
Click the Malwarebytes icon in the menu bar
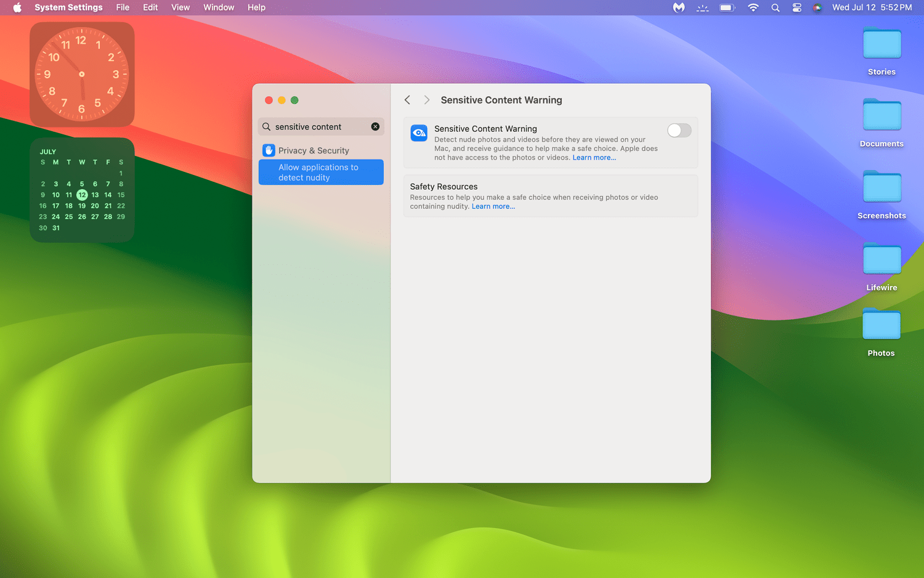(678, 7)
